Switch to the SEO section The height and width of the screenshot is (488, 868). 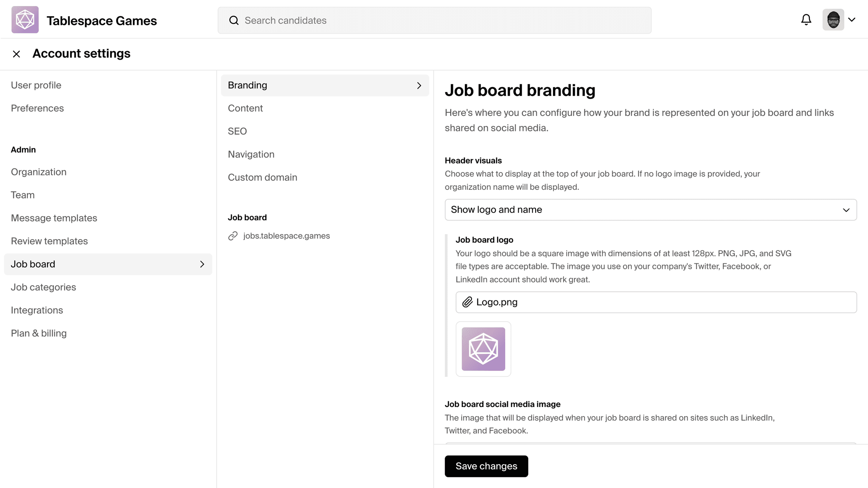237,131
